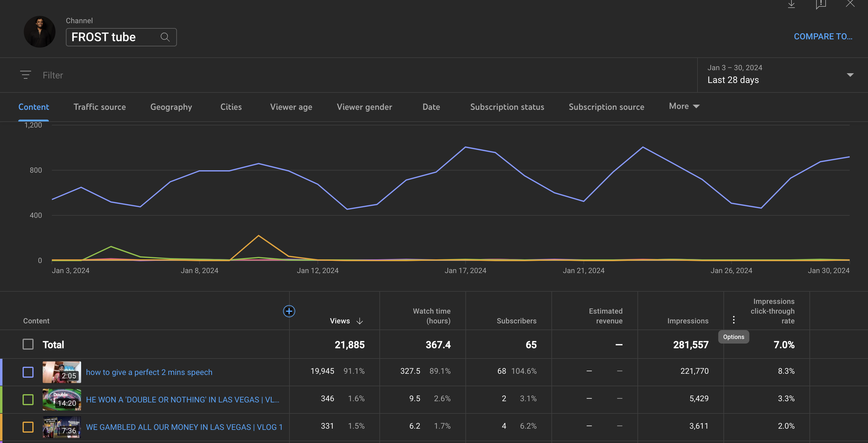Image resolution: width=868 pixels, height=443 pixels.
Task: Tick the Total row checkbox
Action: [28, 344]
